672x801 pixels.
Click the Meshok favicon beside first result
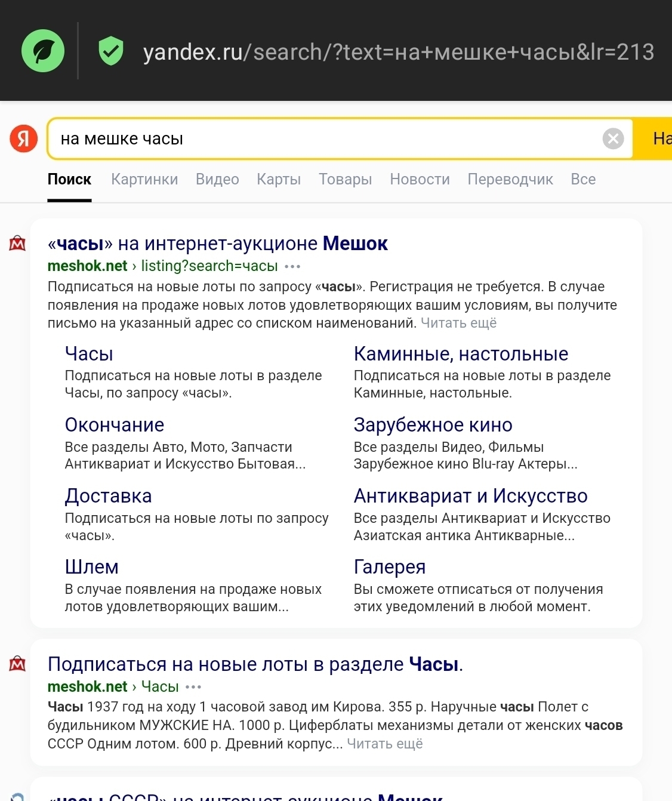pyautogui.click(x=18, y=243)
